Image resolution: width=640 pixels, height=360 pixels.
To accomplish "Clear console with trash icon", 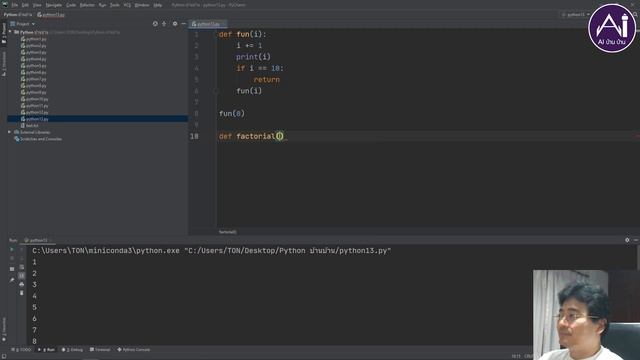I will (22, 293).
